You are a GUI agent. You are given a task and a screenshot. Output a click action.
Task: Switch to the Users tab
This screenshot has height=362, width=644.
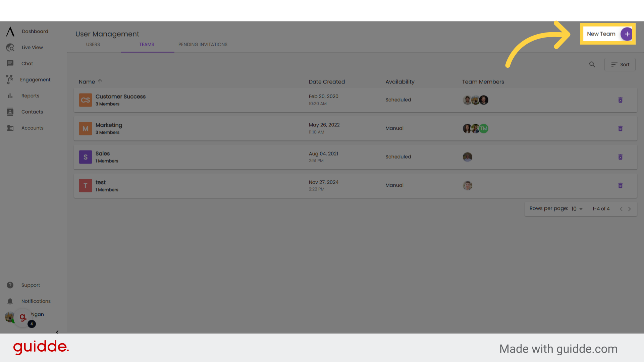(x=93, y=45)
